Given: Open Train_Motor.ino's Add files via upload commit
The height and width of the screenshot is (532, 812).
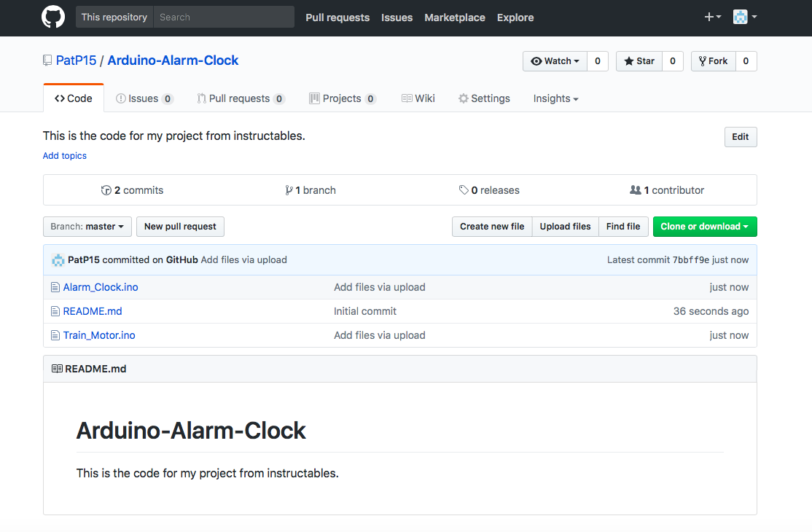Looking at the screenshot, I should pyautogui.click(x=380, y=335).
